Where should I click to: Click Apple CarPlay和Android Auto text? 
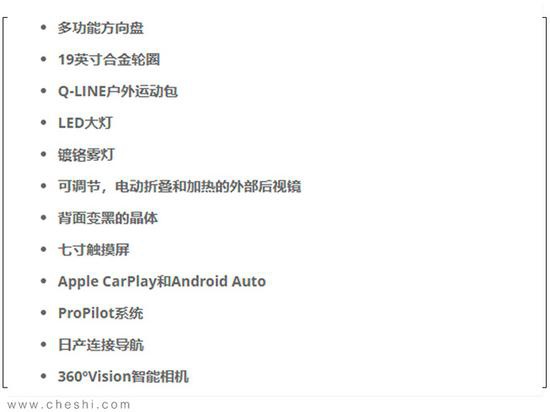[x=162, y=282]
